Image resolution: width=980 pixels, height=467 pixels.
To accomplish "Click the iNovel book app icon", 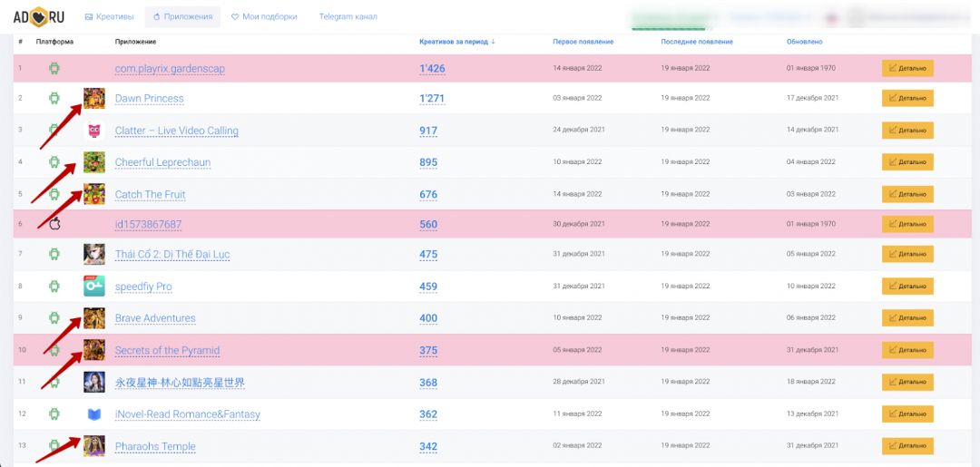I will point(94,414).
